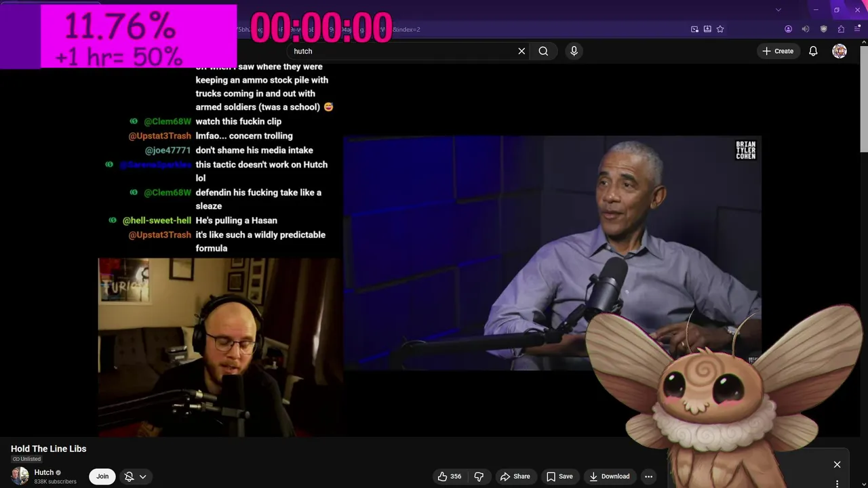Viewport: 868px width, 488px height.
Task: Click the Join membership button
Action: [102, 476]
